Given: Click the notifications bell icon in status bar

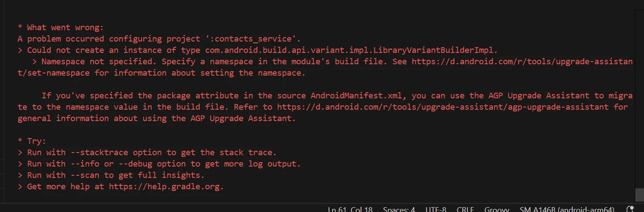Looking at the screenshot, I should (630, 209).
